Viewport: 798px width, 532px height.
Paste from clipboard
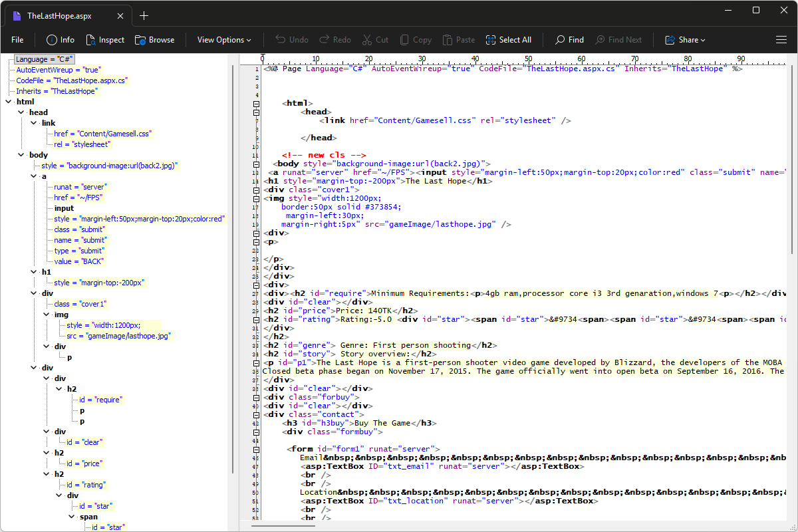(458, 40)
